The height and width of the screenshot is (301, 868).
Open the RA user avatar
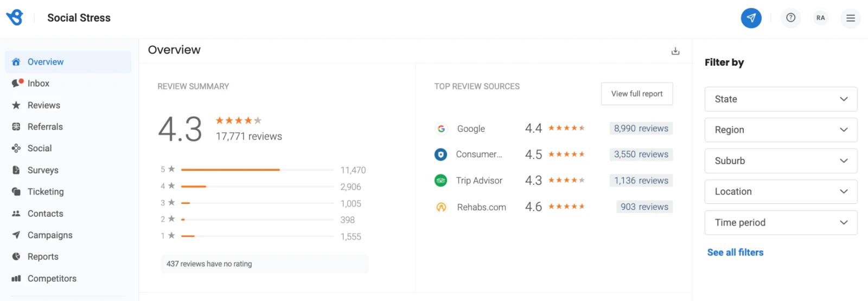pyautogui.click(x=820, y=18)
